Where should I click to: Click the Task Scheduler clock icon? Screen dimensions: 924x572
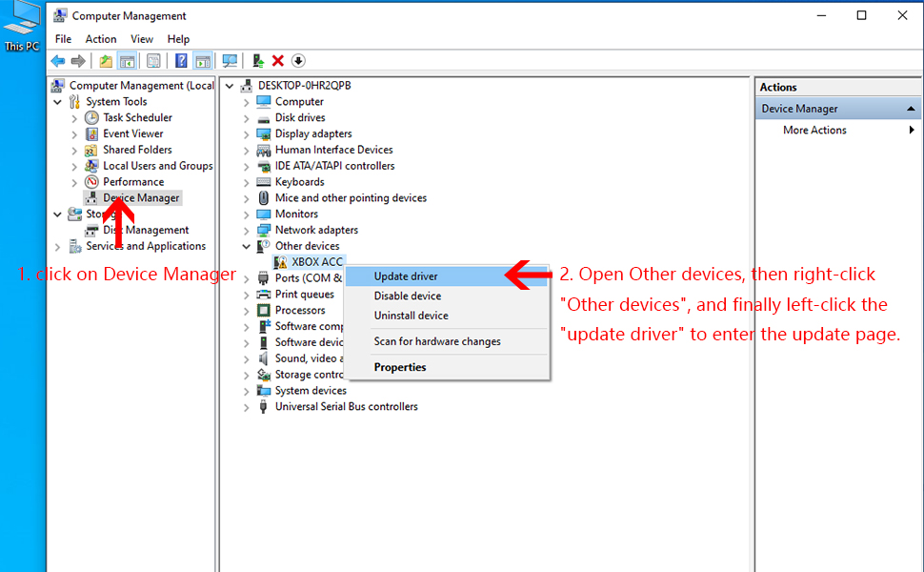point(91,117)
